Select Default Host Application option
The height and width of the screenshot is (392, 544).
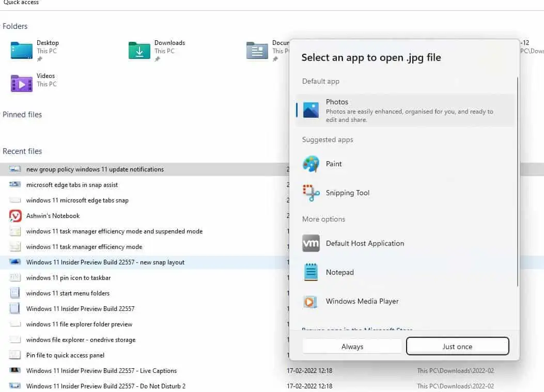405,243
